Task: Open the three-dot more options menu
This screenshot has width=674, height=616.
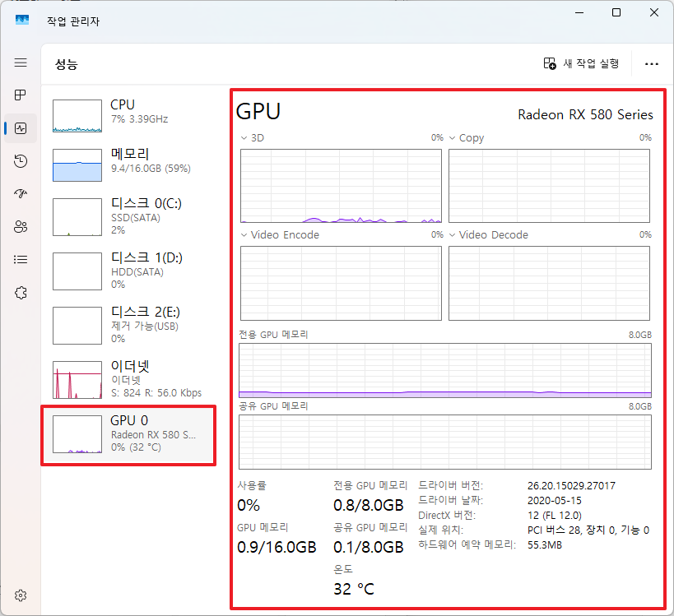Action: point(651,64)
